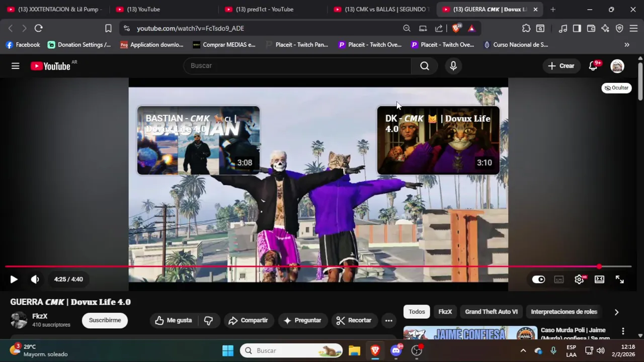Screen dimensions: 644x362
Task: Open the BASTIAN - CMK suggested video
Action: [x=198, y=140]
